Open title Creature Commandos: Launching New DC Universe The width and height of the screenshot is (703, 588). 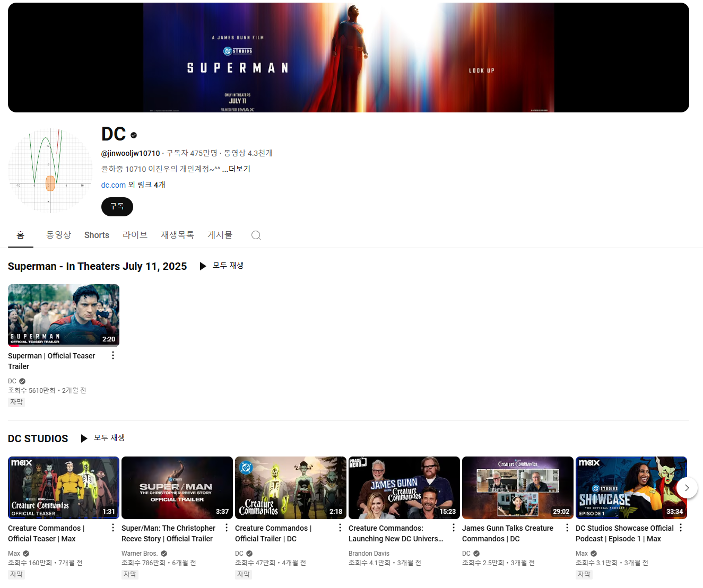[x=396, y=533]
